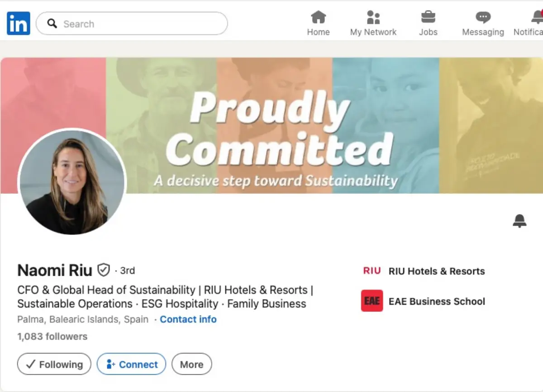Open the Contact info link
The height and width of the screenshot is (392, 543).
pyautogui.click(x=188, y=319)
